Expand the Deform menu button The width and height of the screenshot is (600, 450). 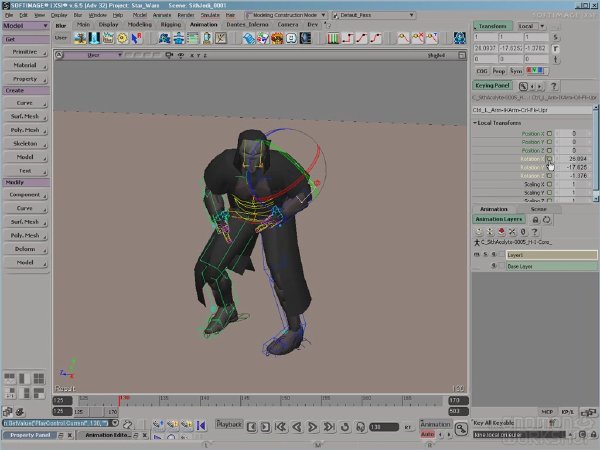coord(25,249)
